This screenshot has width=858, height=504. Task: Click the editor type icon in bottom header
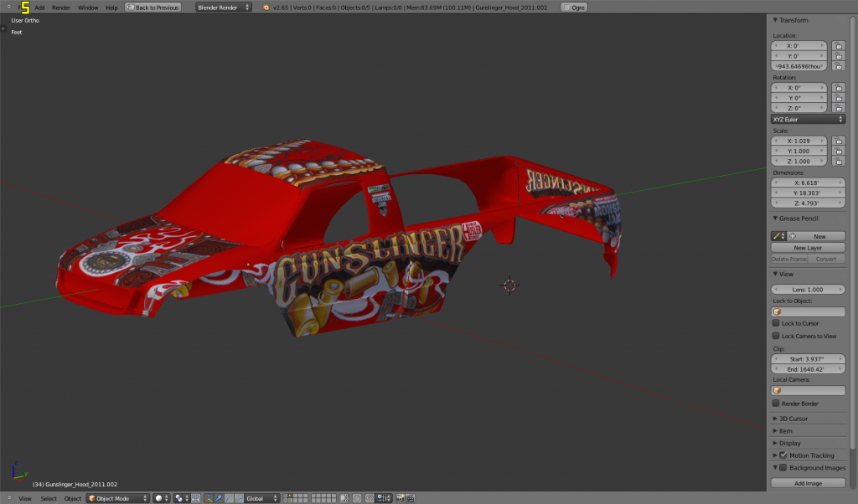click(x=9, y=497)
